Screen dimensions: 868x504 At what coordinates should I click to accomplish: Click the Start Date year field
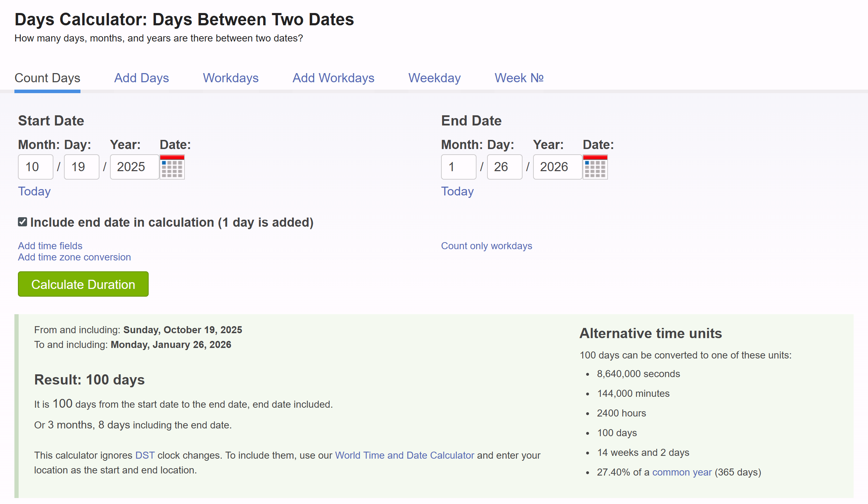(x=134, y=167)
